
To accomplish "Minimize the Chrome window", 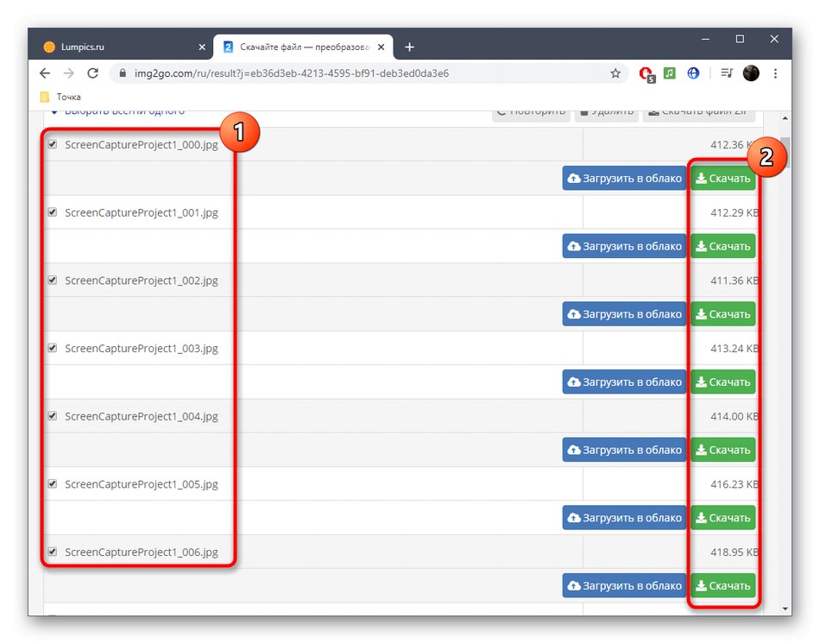I will (705, 39).
